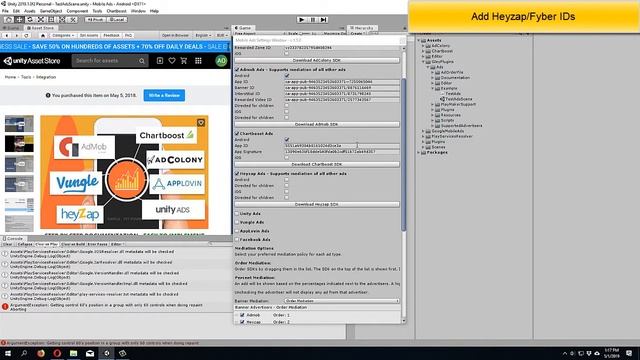Click the Unity Asset Store logo
The width and height of the screenshot is (640, 360).
coord(32,61)
